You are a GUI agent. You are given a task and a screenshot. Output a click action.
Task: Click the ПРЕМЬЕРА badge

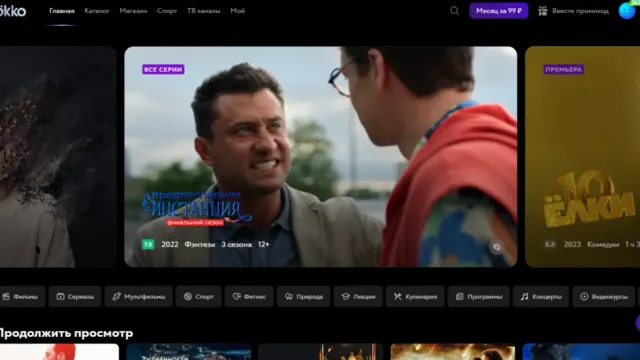tap(563, 69)
